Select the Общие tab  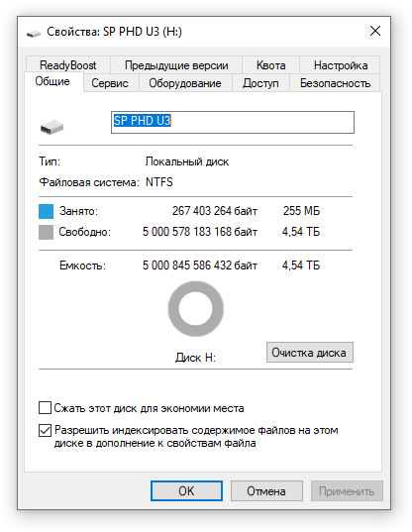coord(52,82)
